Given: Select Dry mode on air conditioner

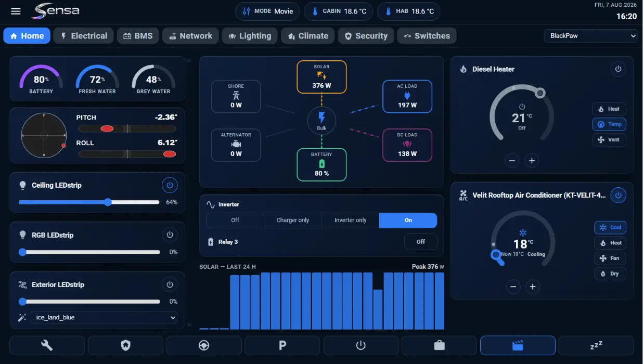Looking at the screenshot, I should (610, 274).
